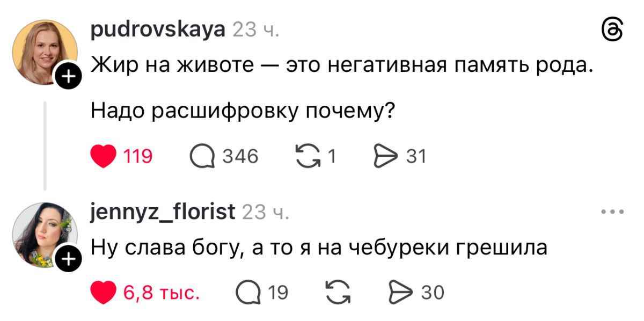Screen dimensions: 644x321
Task: Repost the jennyz_florist reply
Action: pos(337,293)
